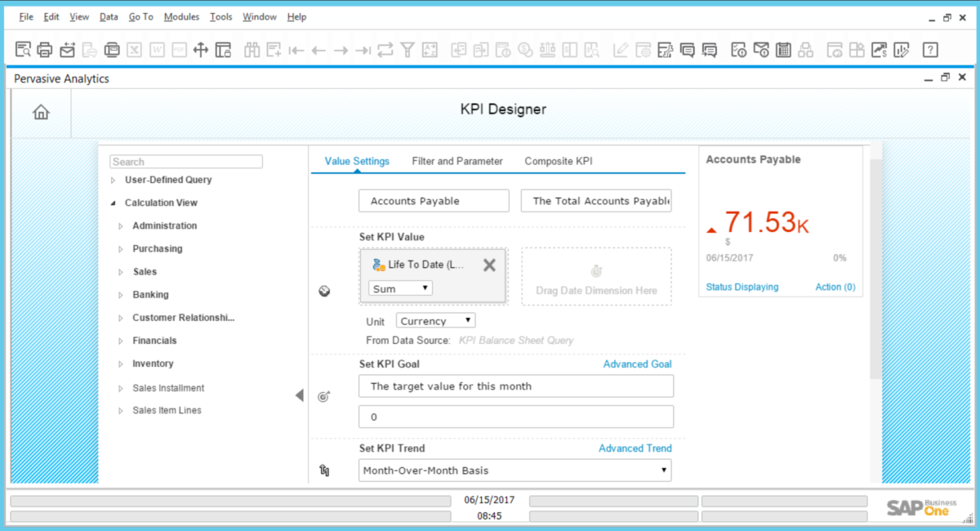Open the Send E-Mail icon
Viewport: 980px width, 531px height.
point(66,49)
